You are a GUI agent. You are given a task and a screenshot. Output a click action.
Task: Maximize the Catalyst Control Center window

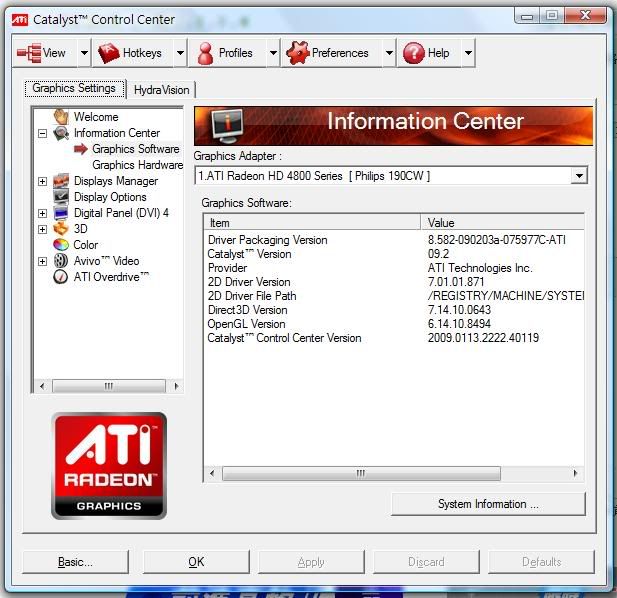[x=552, y=16]
